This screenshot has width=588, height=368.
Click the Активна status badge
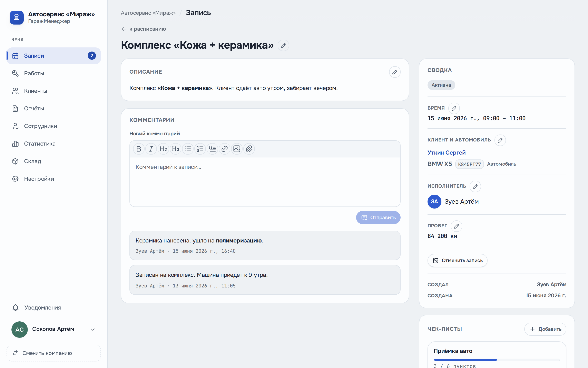[441, 85]
